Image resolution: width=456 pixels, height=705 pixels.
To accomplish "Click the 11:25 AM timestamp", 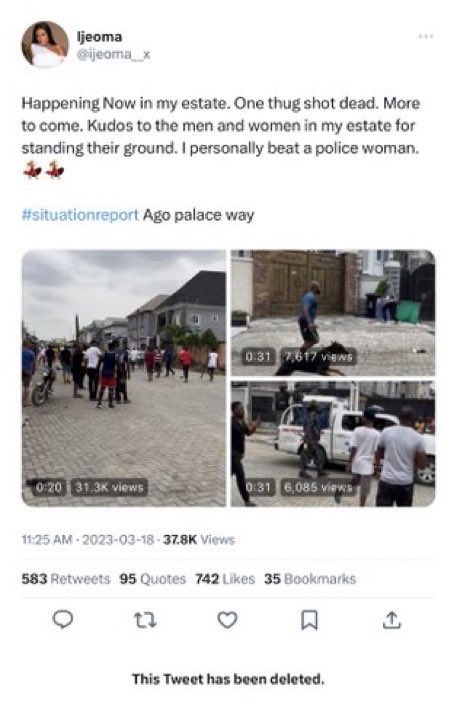I will tap(47, 540).
